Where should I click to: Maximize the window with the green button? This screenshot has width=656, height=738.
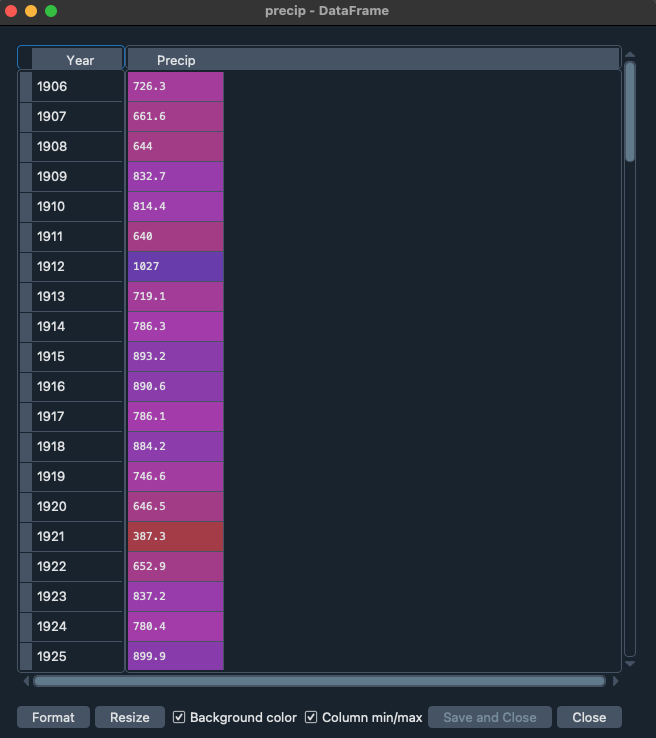coord(51,11)
